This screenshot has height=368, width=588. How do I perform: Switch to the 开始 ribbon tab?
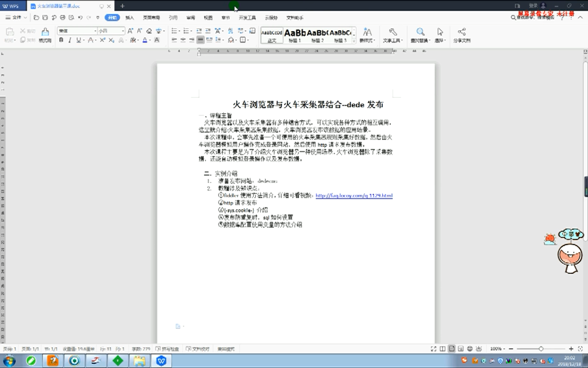pos(112,17)
